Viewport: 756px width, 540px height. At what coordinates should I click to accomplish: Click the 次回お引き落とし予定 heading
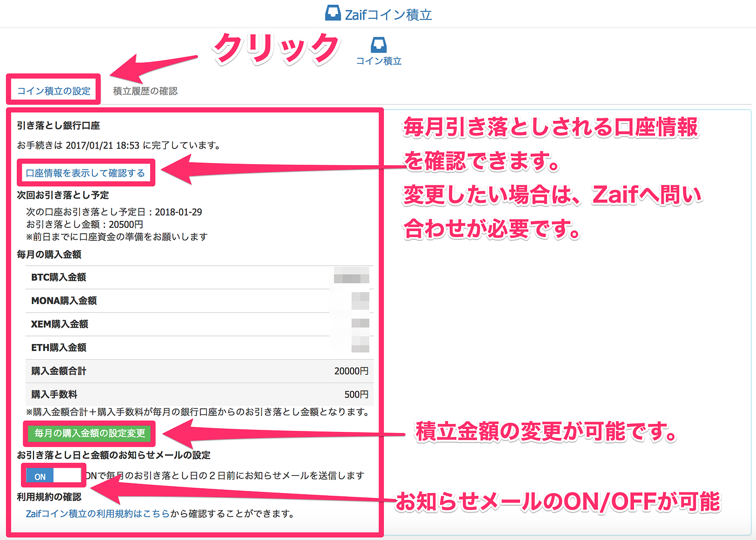[x=63, y=195]
